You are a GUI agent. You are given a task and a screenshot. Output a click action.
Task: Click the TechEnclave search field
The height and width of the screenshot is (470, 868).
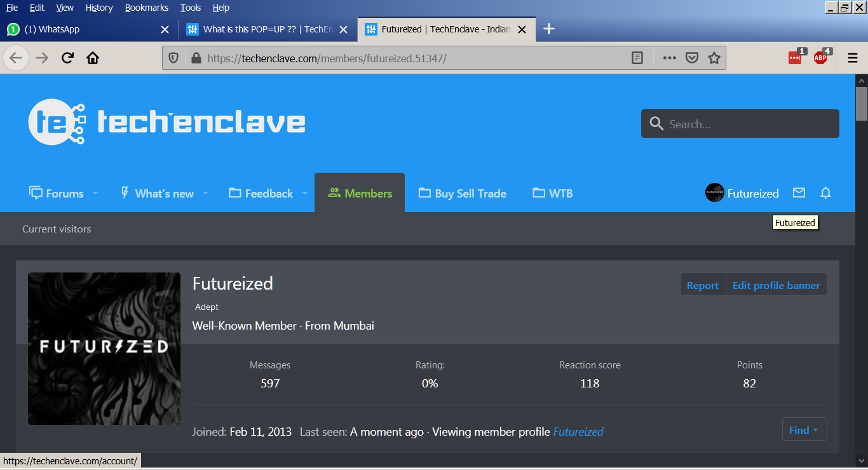pos(740,124)
